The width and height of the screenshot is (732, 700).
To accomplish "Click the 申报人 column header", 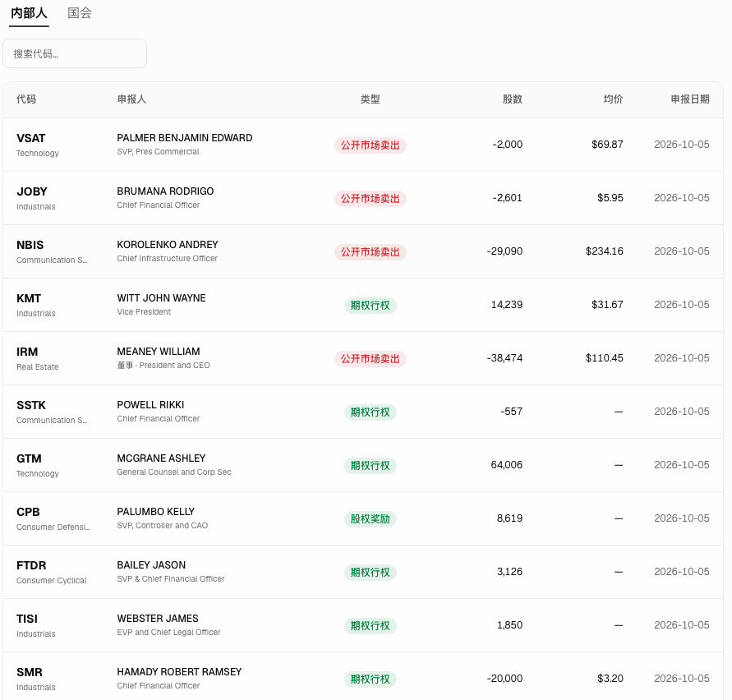I will coord(131,99).
